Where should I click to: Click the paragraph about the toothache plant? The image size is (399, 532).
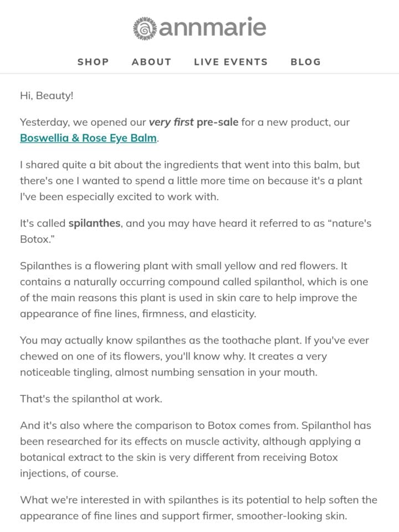click(x=194, y=356)
